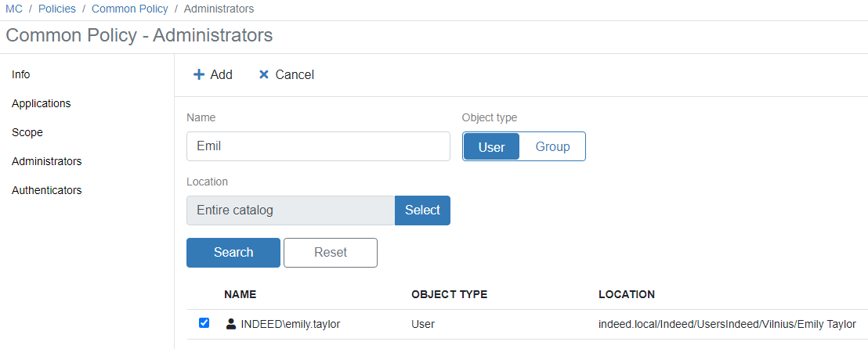Open the Authenticators section
The width and height of the screenshot is (868, 349).
47,190
